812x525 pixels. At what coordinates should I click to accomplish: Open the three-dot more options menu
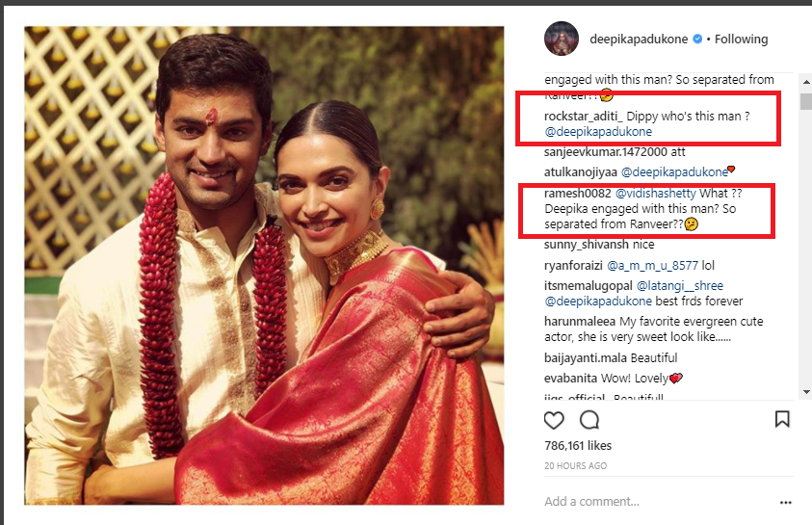(x=786, y=502)
